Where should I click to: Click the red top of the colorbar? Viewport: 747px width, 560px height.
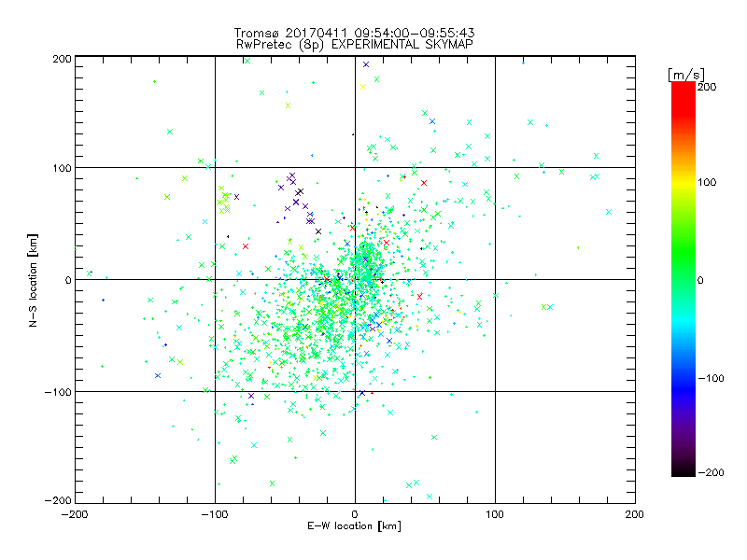tap(684, 94)
